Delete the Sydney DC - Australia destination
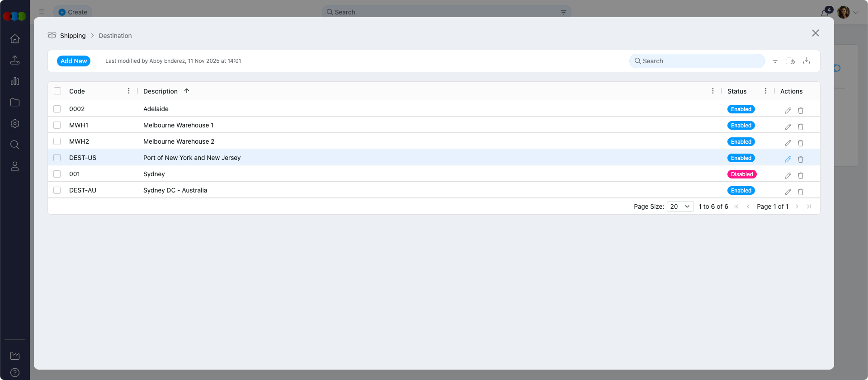 [800, 192]
